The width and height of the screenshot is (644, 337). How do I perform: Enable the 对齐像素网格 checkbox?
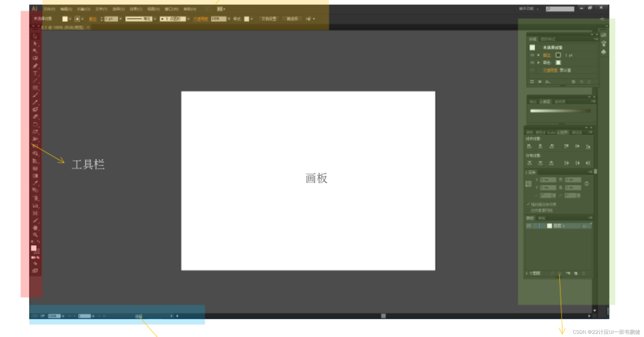[528, 210]
